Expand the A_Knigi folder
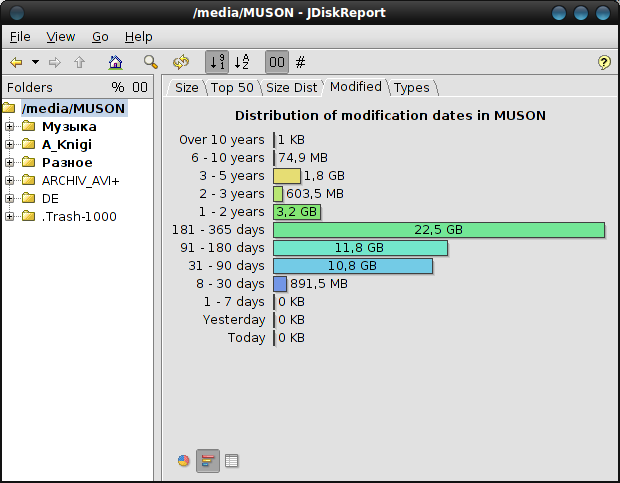Screen dimensions: 620x483 pyautogui.click(x=9, y=145)
